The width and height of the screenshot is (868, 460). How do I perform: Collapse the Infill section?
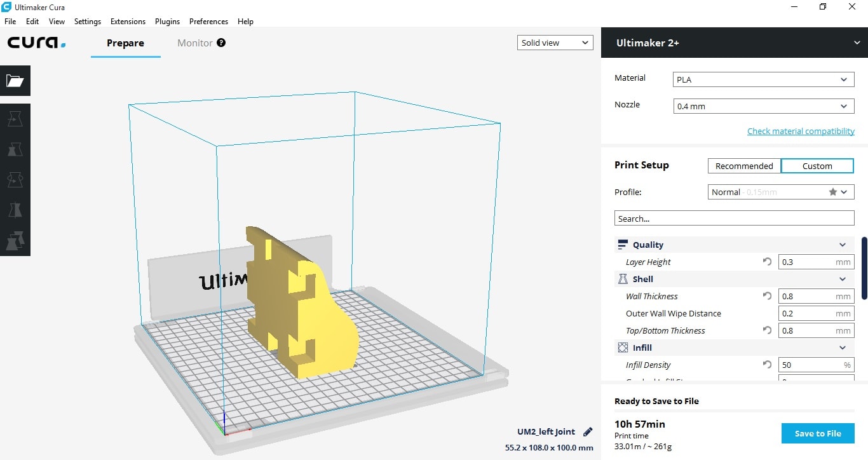pyautogui.click(x=843, y=348)
